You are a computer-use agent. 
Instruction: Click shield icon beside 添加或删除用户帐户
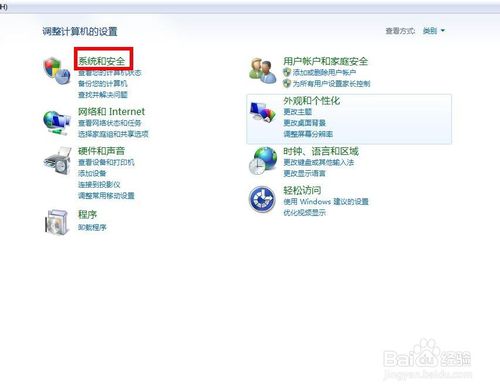287,72
